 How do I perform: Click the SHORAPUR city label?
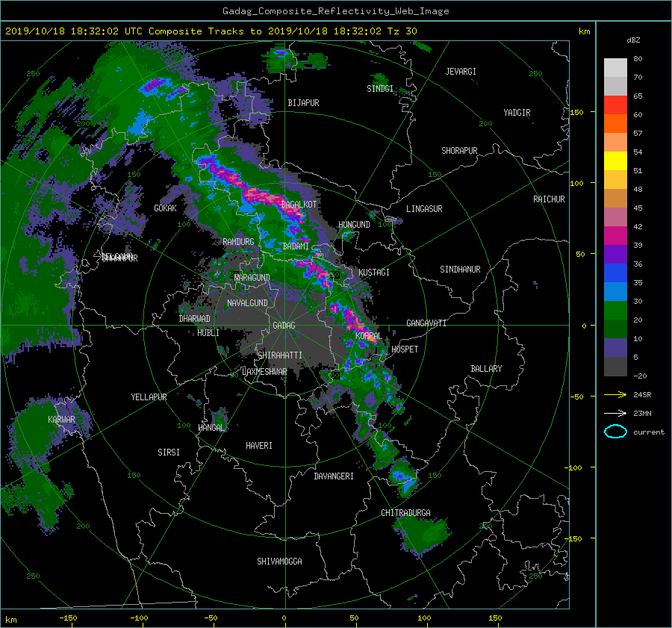(x=459, y=151)
